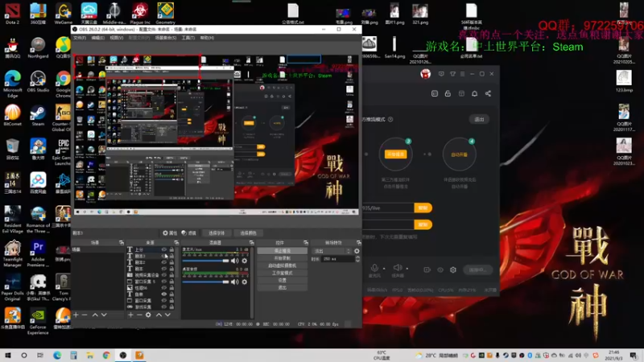The height and width of the screenshot is (362, 644).
Task: Add a new source with plus icon
Action: 130,315
